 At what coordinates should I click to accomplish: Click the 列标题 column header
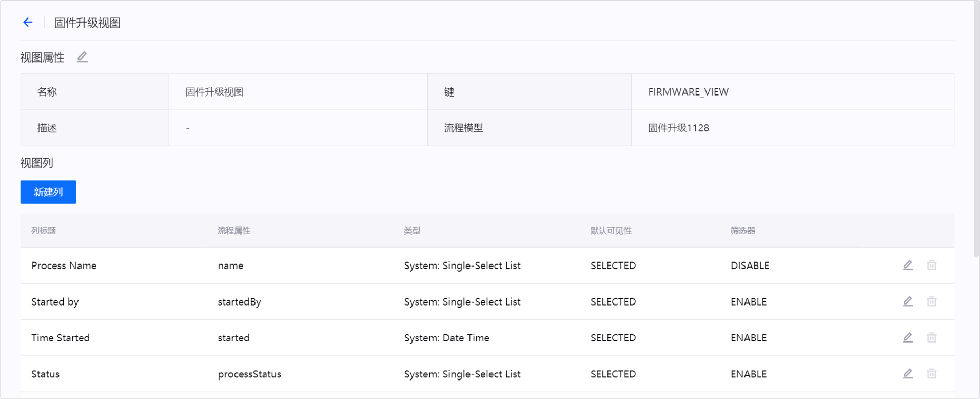pos(44,231)
